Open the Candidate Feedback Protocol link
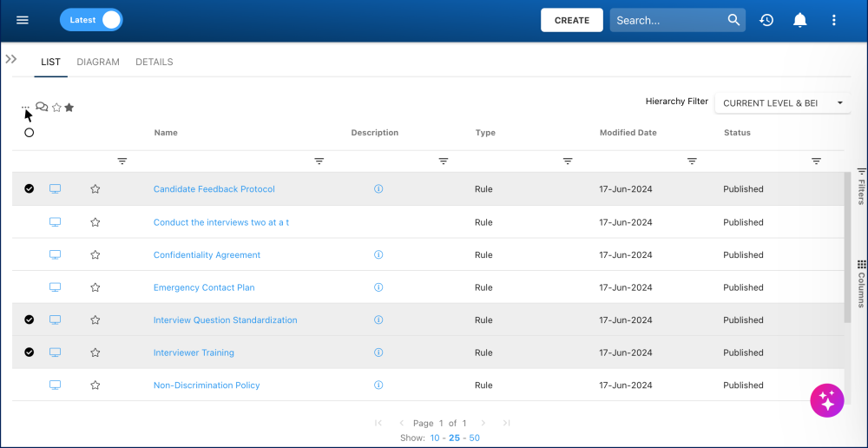The width and height of the screenshot is (868, 448). point(214,188)
